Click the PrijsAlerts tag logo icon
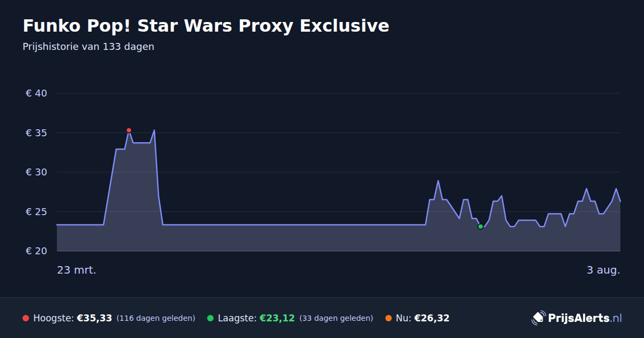Screen dimensions: 644x338 click(538, 318)
